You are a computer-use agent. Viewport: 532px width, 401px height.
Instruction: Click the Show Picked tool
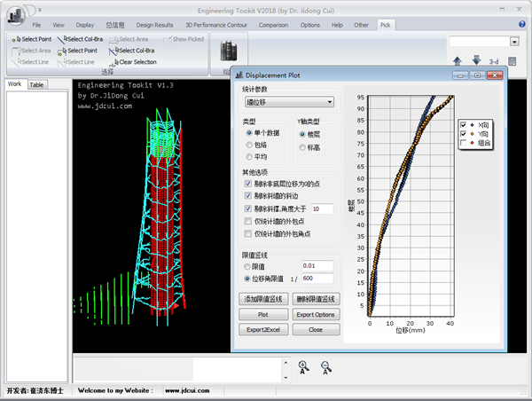click(x=184, y=39)
